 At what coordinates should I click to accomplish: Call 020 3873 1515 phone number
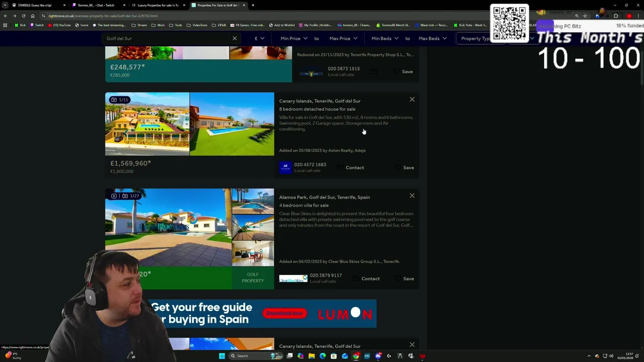click(344, 68)
